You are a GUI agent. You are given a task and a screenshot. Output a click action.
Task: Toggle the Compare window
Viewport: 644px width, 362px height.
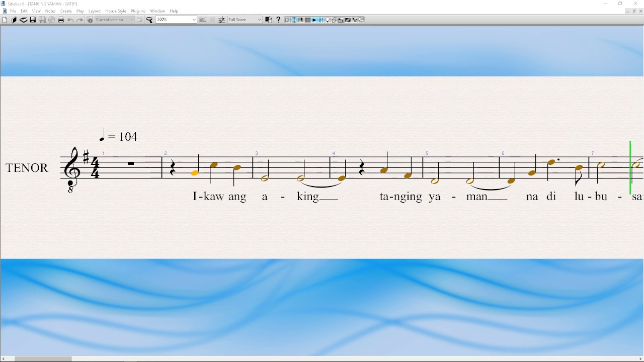(x=341, y=20)
